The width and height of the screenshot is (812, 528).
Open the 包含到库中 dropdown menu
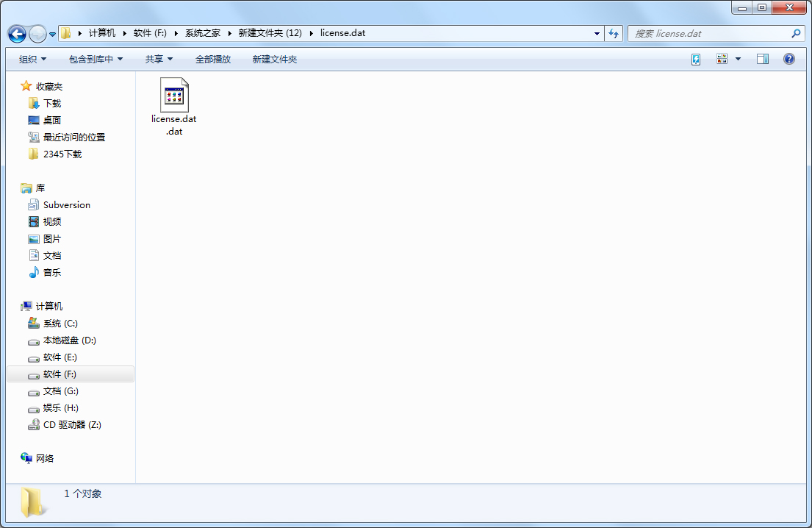pyautogui.click(x=96, y=59)
